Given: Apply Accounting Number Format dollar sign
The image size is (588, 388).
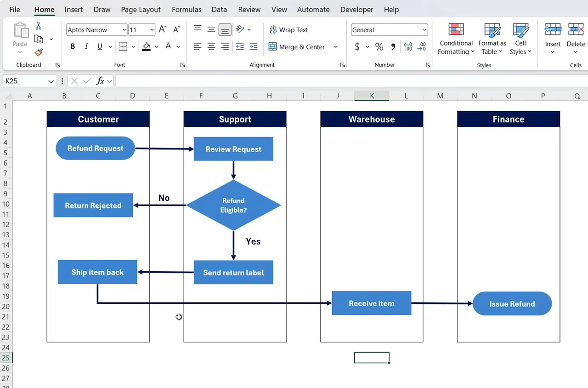Looking at the screenshot, I should (357, 47).
